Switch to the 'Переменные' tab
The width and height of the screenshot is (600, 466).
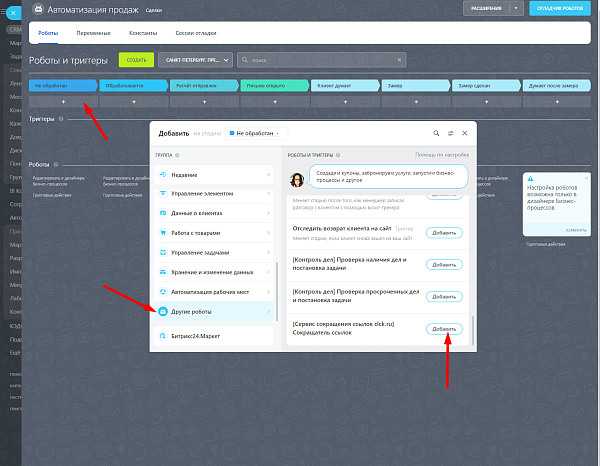pyautogui.click(x=93, y=33)
